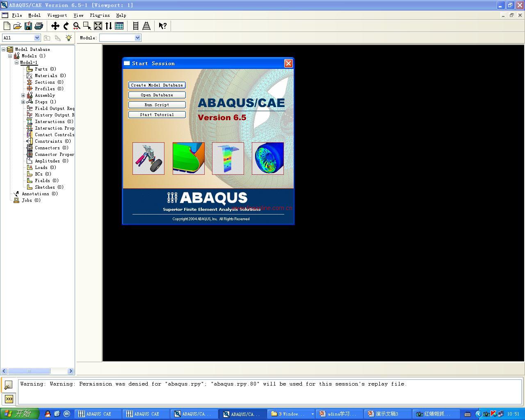Click the lightbulb icon in model tree toolbar
525x420 pixels.
point(68,38)
